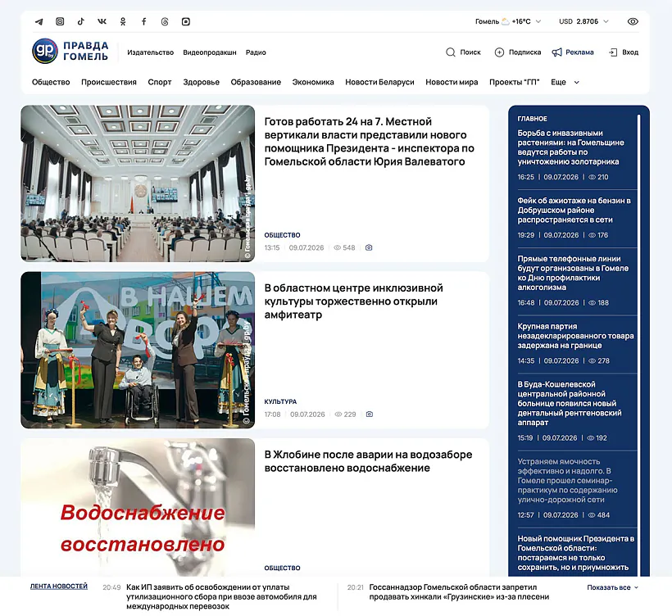Click the camera icon on the амфитеатр article

pyautogui.click(x=370, y=414)
